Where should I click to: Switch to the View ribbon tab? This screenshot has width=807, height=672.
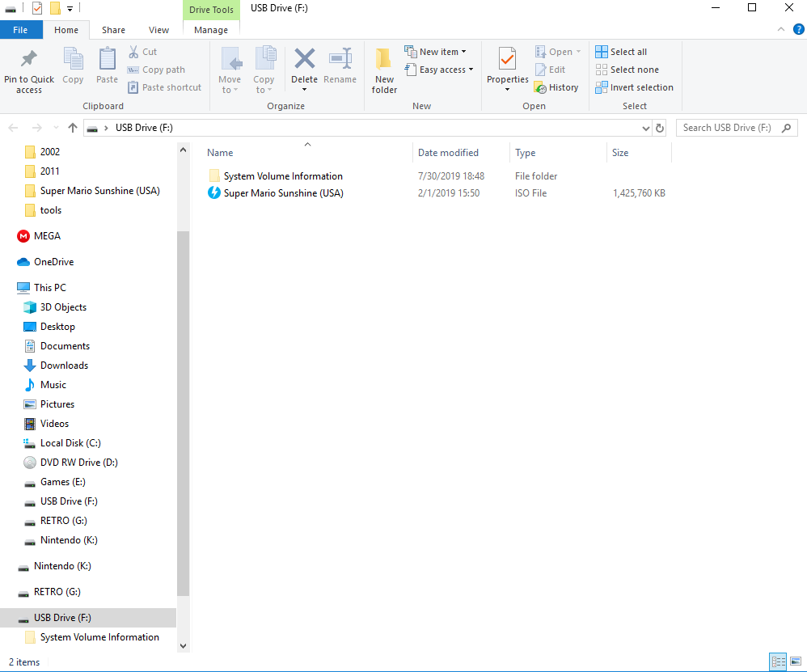pos(158,30)
